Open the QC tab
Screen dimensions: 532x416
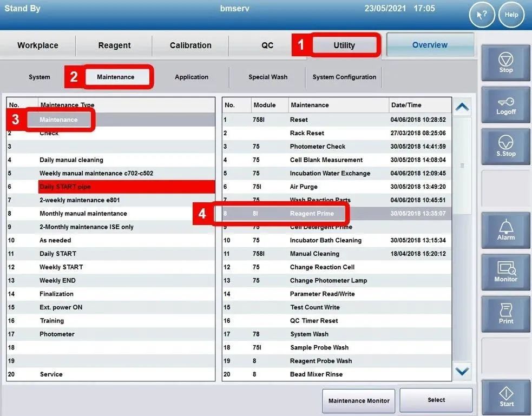coord(267,45)
